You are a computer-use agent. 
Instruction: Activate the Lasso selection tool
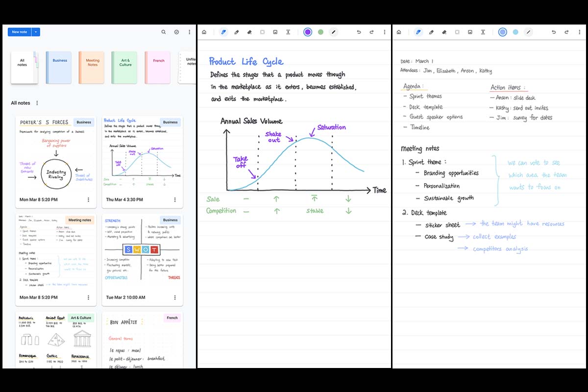[x=263, y=32]
